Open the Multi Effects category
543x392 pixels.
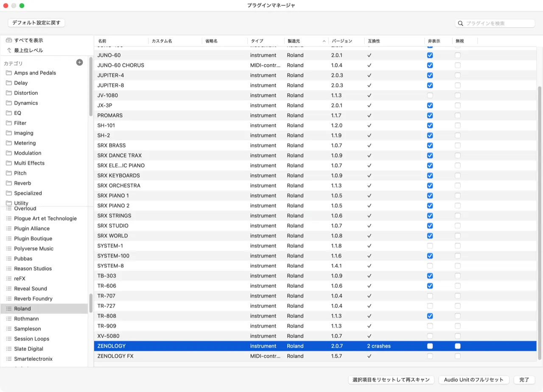click(29, 163)
